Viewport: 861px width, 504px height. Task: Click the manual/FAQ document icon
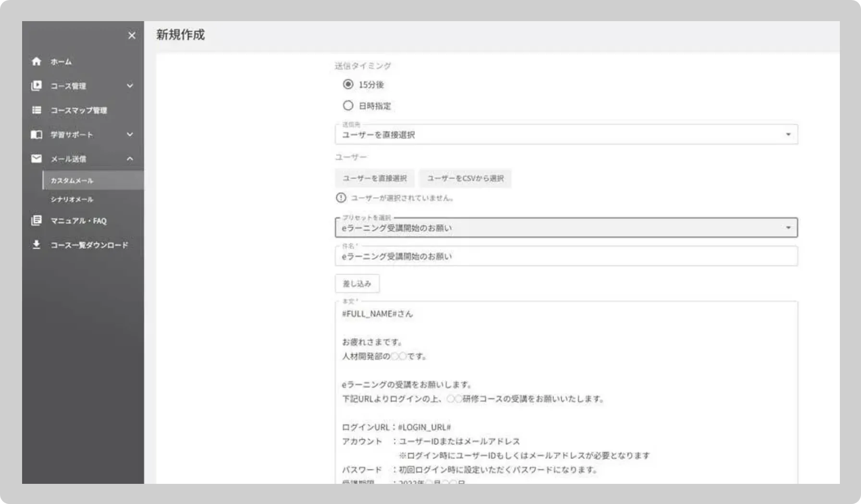tap(37, 220)
